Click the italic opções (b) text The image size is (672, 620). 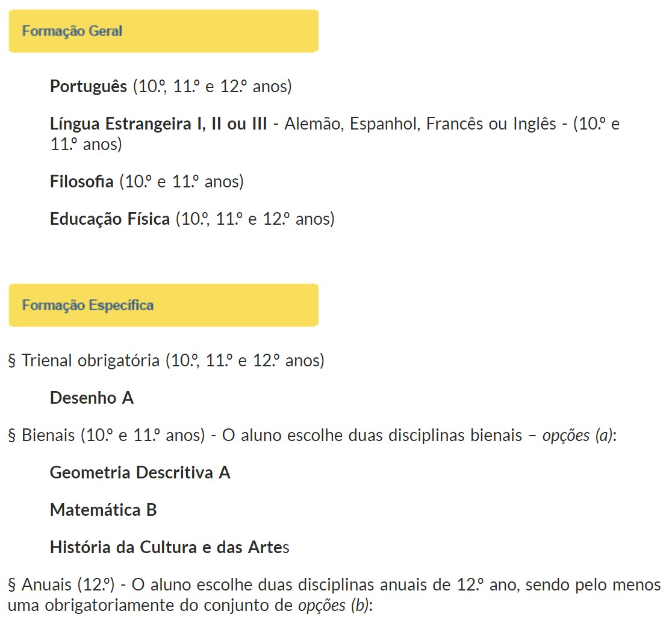coord(335,606)
